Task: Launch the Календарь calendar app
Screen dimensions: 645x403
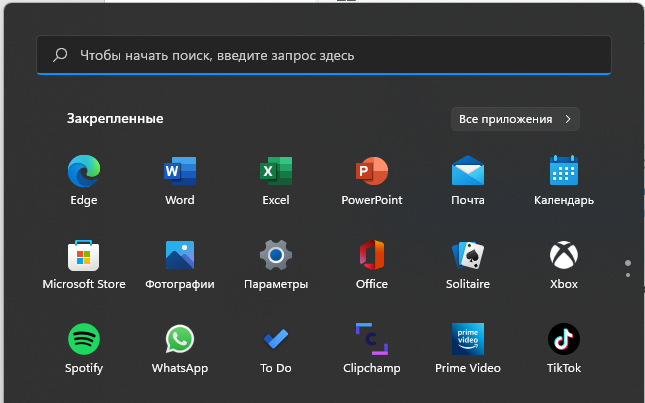Action: pos(564,172)
